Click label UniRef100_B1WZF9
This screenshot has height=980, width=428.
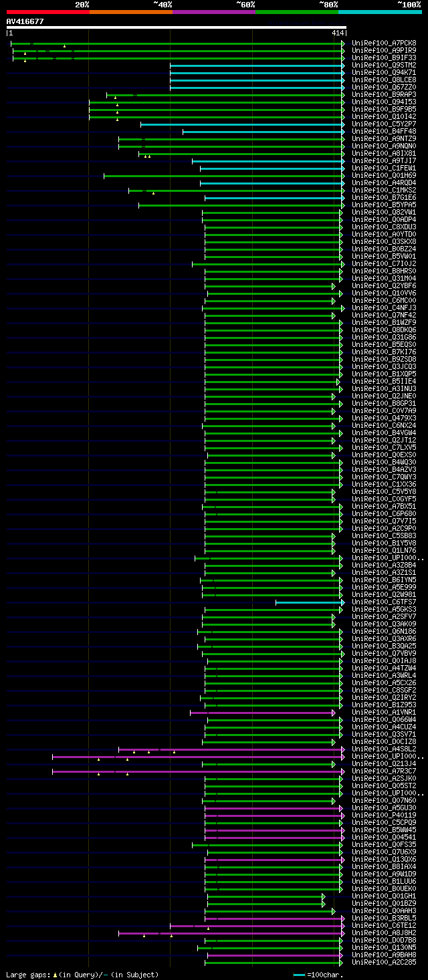pos(384,322)
